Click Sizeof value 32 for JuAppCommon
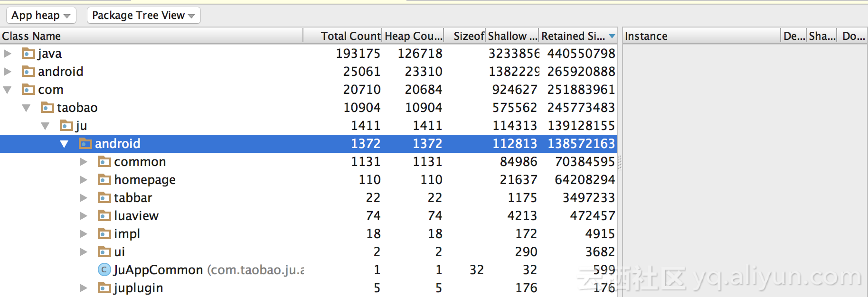 [477, 270]
